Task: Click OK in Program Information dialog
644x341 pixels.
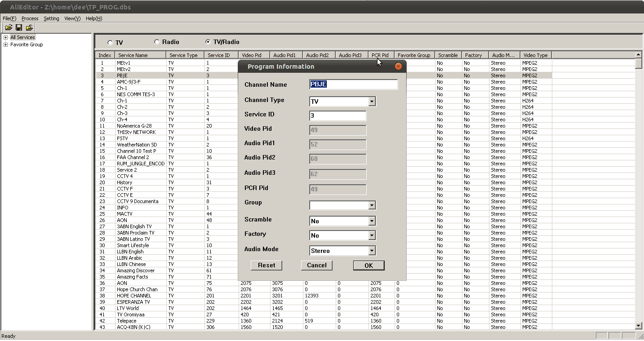Action: [369, 266]
